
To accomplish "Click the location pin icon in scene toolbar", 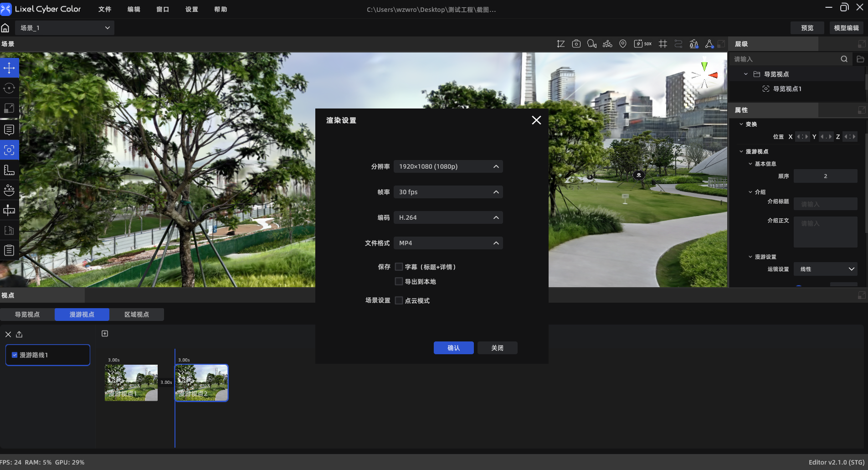I will 623,44.
